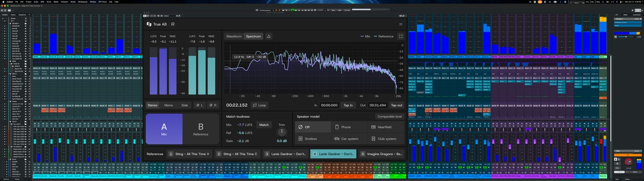Image resolution: width=644 pixels, height=181 pixels.
Task: Load reference 1 Sting - All This Time V
Action: click(190, 154)
